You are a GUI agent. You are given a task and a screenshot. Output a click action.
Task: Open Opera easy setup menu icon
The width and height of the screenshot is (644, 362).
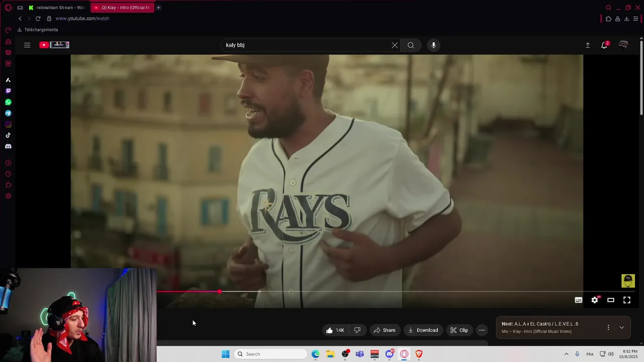[x=636, y=19]
